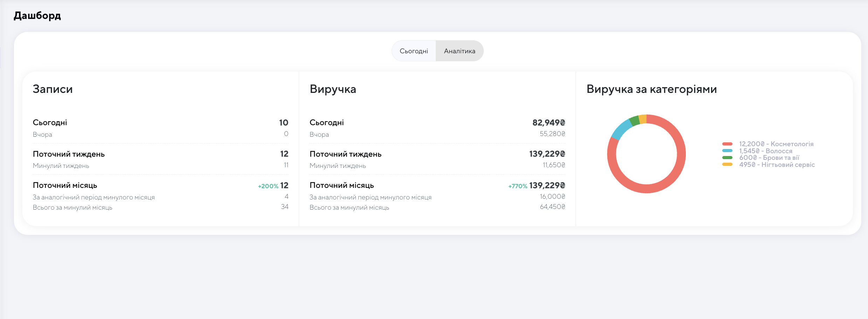Click the yellow Нігтьовий сервіс legend swatch
The height and width of the screenshot is (319, 868).
[727, 164]
